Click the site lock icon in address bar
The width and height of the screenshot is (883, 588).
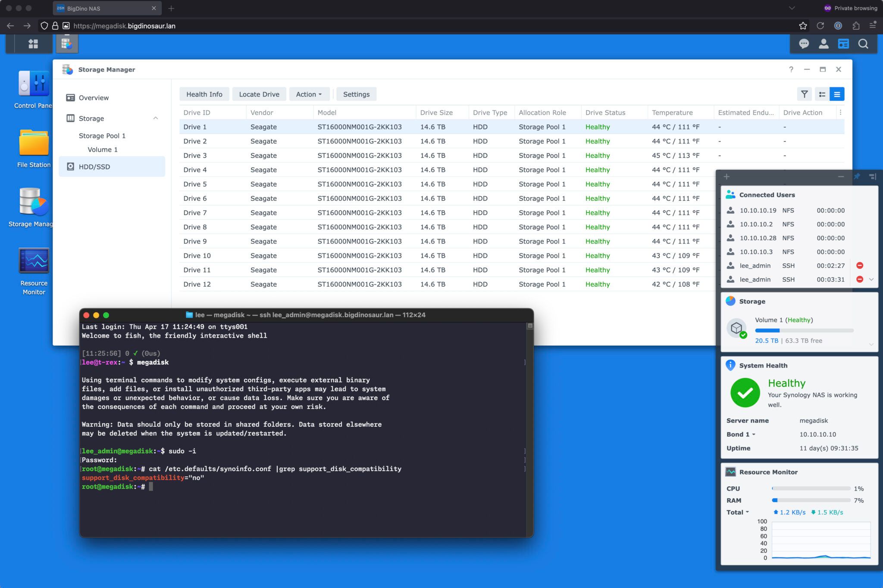click(x=55, y=26)
